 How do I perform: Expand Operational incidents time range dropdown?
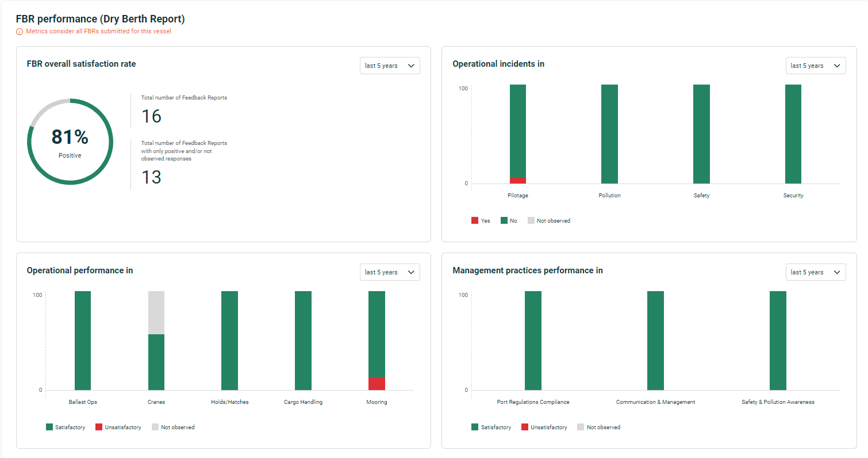coord(815,66)
